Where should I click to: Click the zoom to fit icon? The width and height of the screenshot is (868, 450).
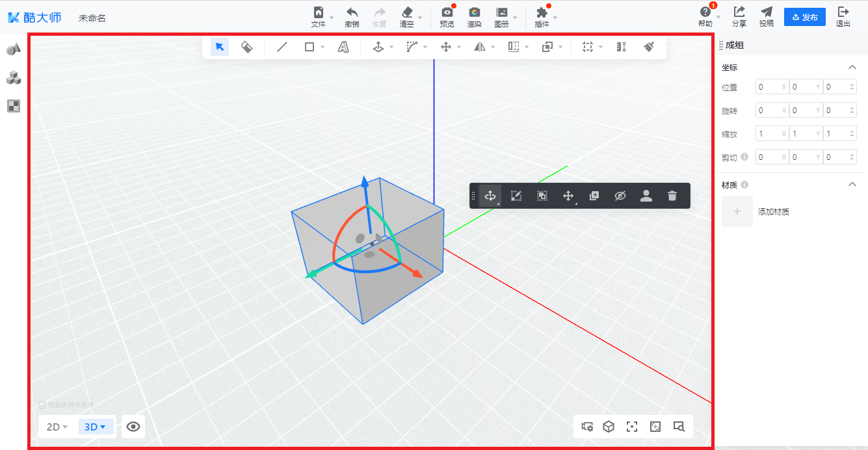pyautogui.click(x=655, y=427)
